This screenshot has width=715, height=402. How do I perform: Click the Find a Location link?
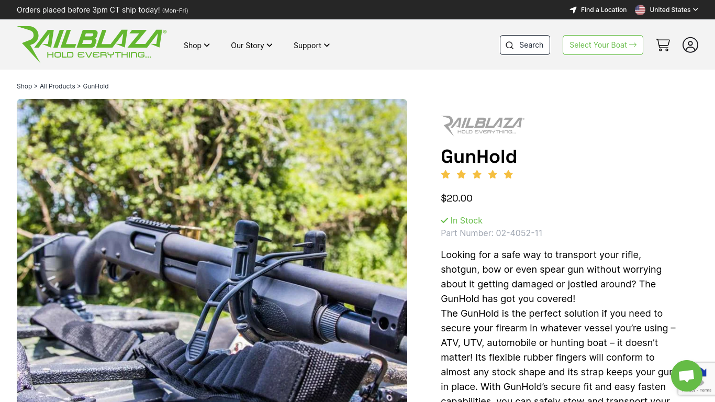pos(598,10)
